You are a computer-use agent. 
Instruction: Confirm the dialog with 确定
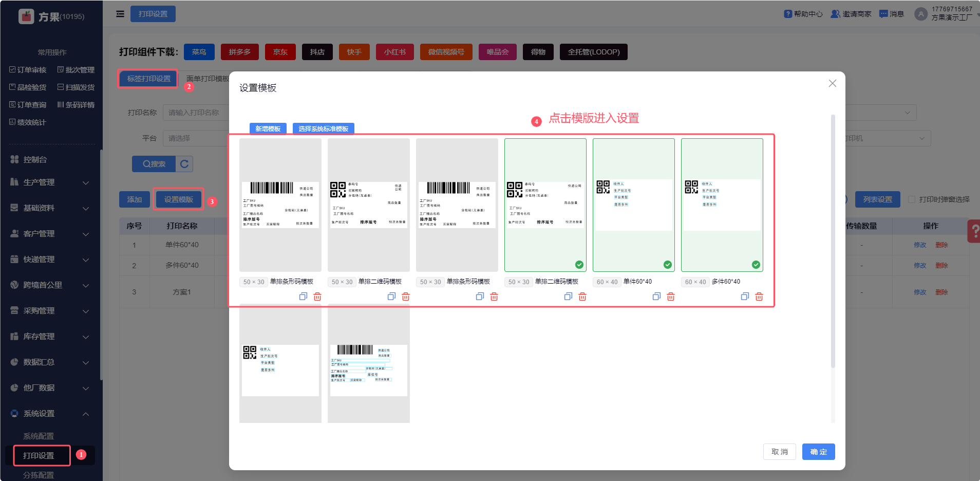(x=819, y=452)
